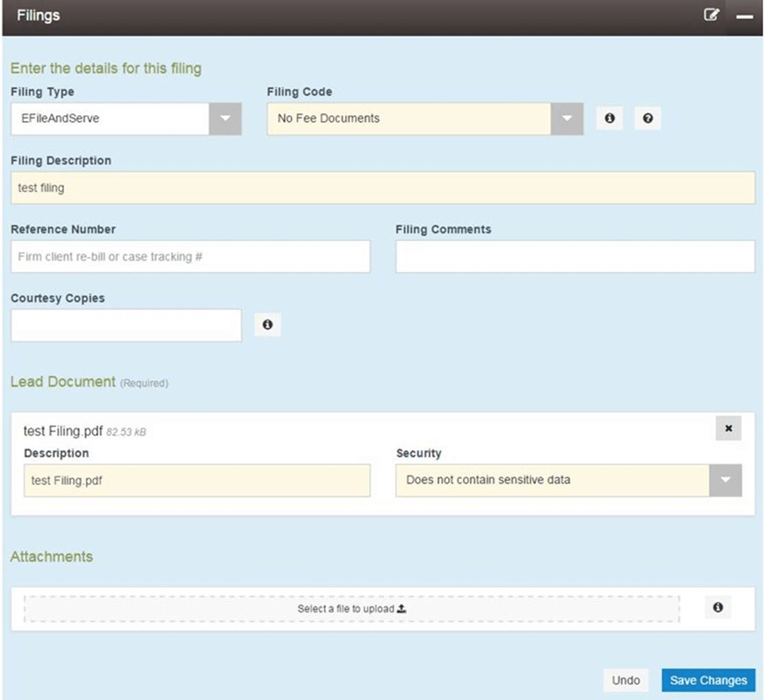Open the info tooltip next to Filing Code
This screenshot has width=764, height=700.
(x=609, y=118)
